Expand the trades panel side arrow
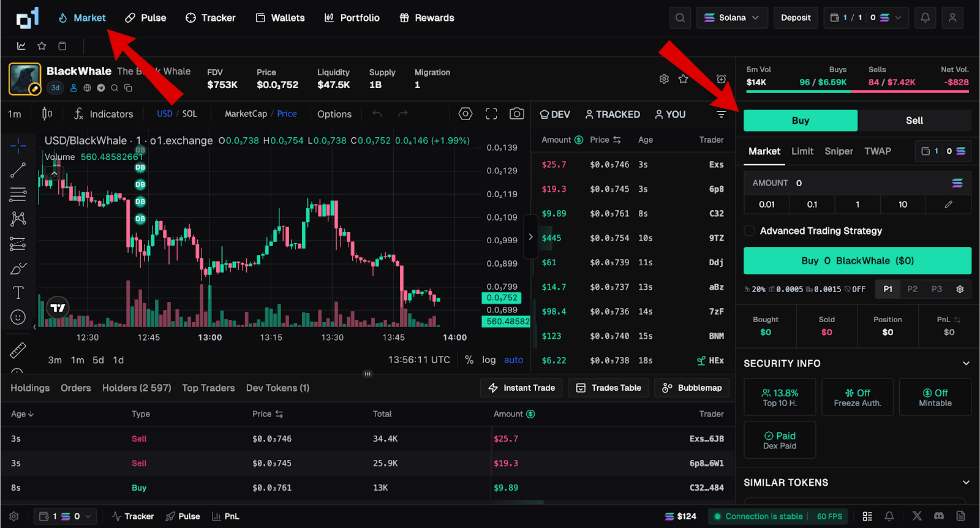Image resolution: width=980 pixels, height=528 pixels. pyautogui.click(x=530, y=237)
